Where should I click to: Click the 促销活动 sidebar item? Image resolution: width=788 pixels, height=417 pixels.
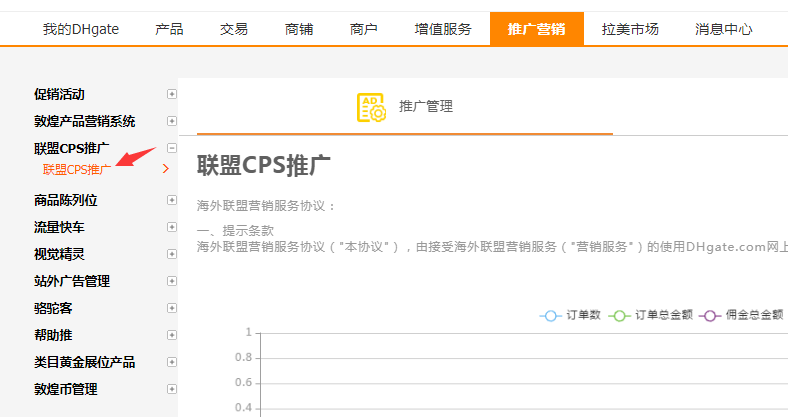[x=59, y=94]
